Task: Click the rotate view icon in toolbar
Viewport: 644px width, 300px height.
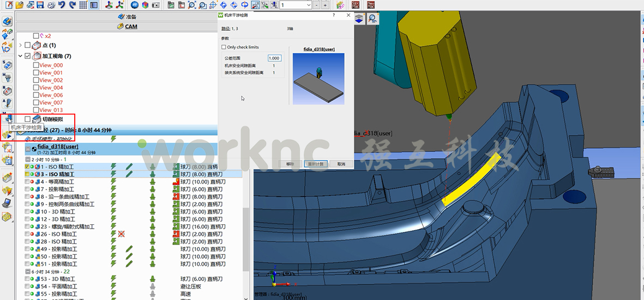Action: [244, 5]
